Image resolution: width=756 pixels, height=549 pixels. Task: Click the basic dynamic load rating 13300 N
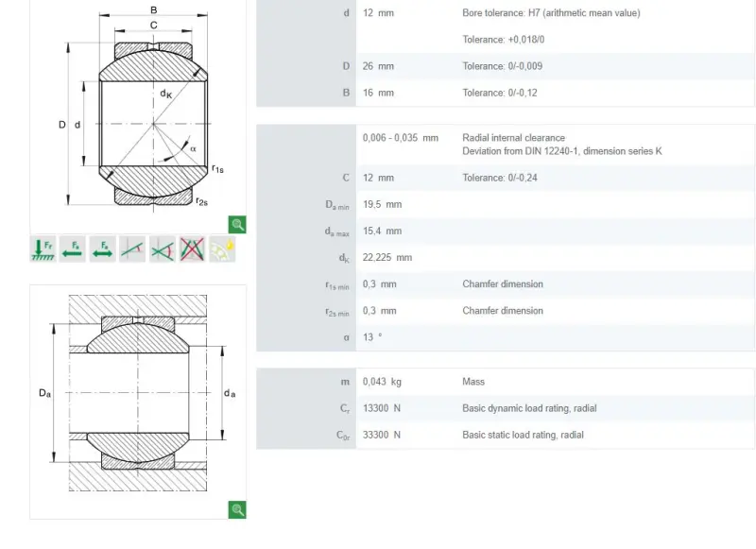pyautogui.click(x=382, y=408)
